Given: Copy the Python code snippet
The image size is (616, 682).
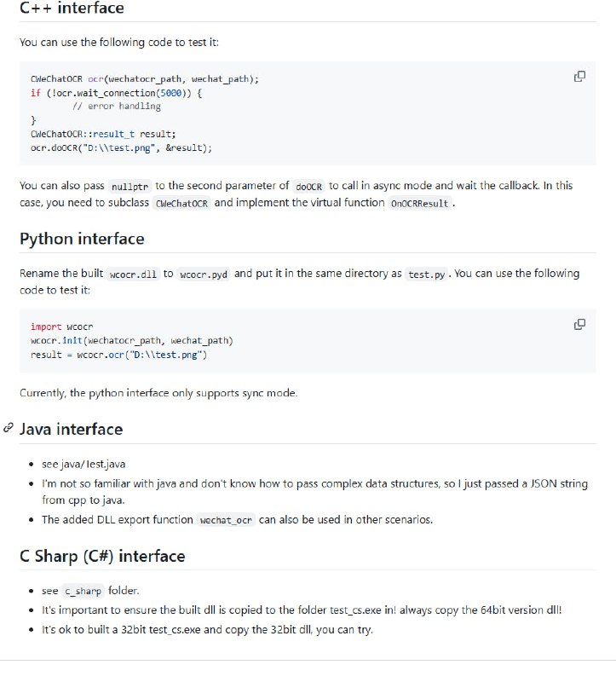Looking at the screenshot, I should [x=579, y=324].
